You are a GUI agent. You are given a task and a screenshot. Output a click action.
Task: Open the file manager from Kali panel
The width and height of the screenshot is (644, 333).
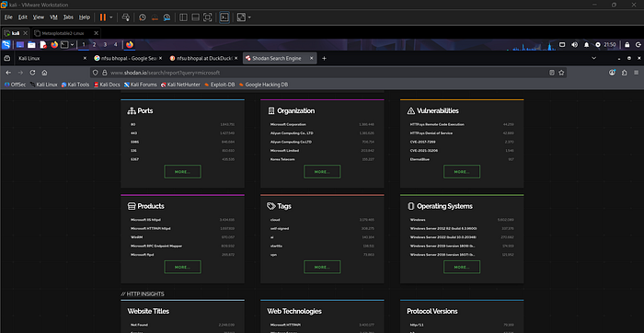[x=31, y=45]
